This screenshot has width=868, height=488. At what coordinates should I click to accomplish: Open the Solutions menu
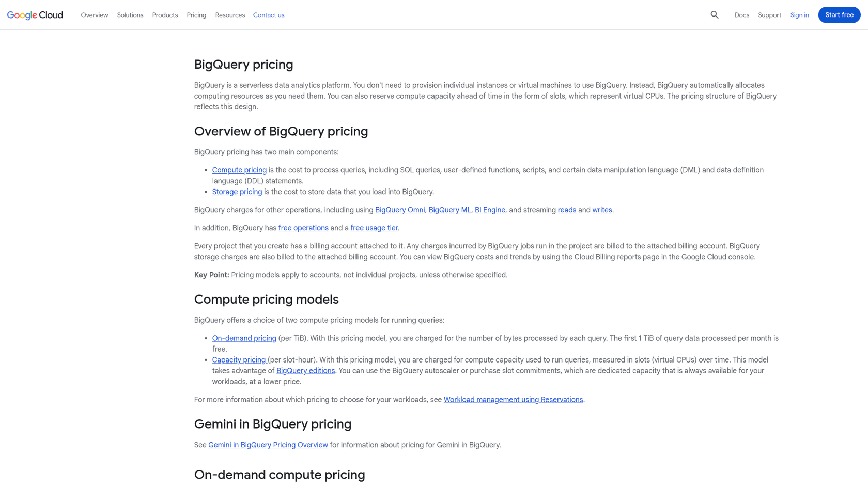click(130, 15)
